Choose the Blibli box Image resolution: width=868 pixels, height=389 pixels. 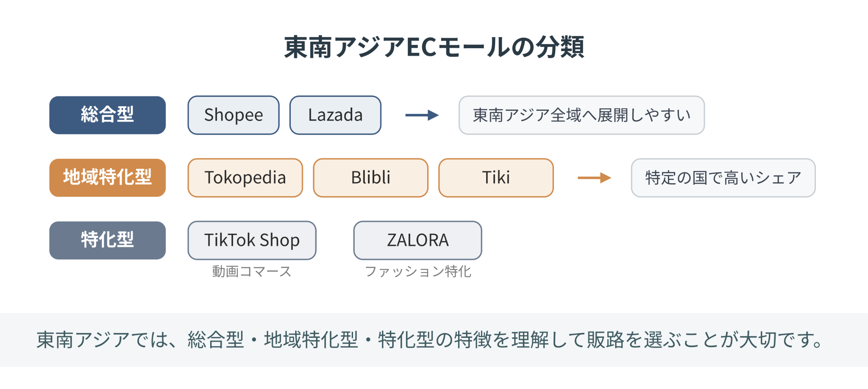tap(371, 178)
